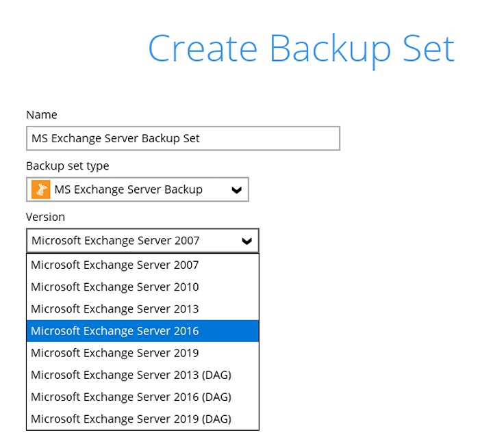Click the Name field label
This screenshot has height=448, width=493.
(x=42, y=115)
